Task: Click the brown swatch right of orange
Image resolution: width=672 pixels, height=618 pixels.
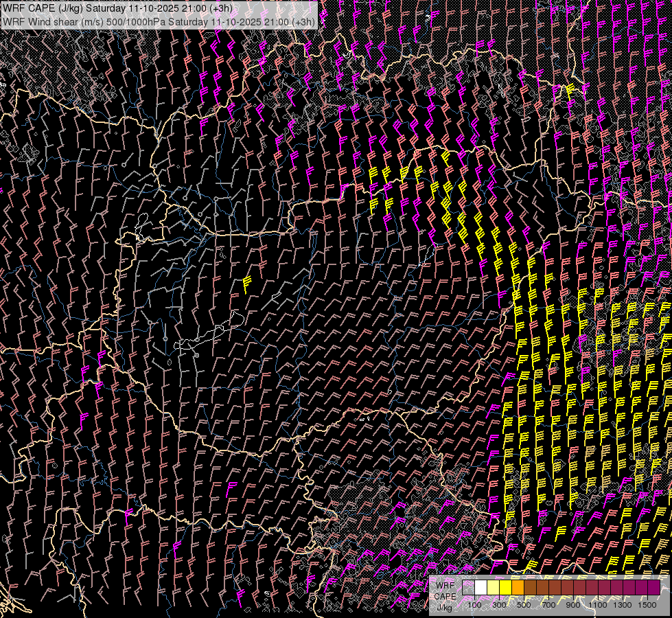Action: click(530, 587)
